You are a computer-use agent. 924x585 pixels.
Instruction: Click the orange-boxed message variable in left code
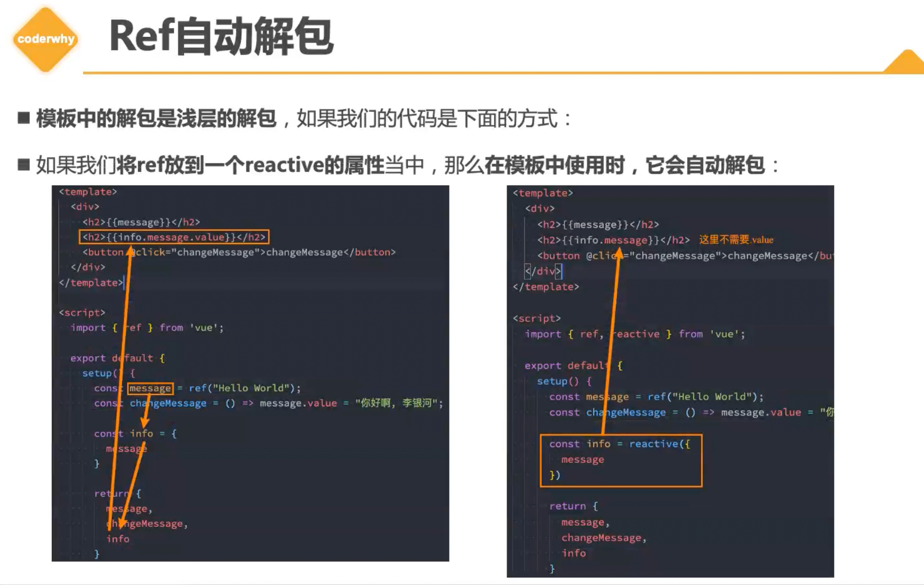click(150, 388)
